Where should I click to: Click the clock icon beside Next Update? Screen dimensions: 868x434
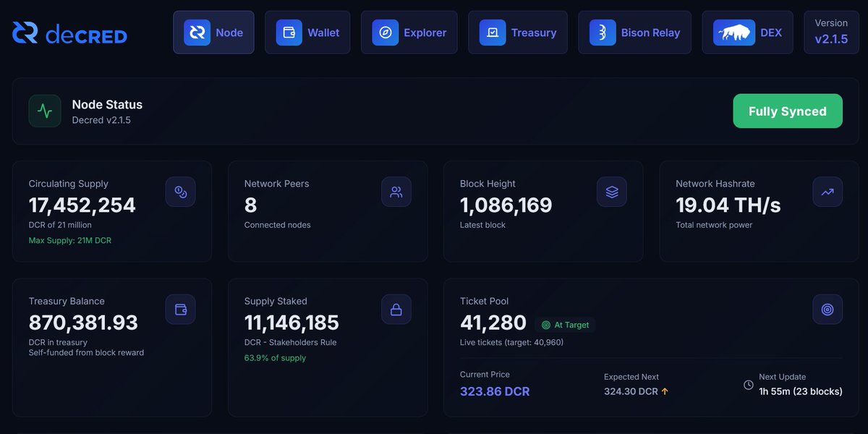749,385
